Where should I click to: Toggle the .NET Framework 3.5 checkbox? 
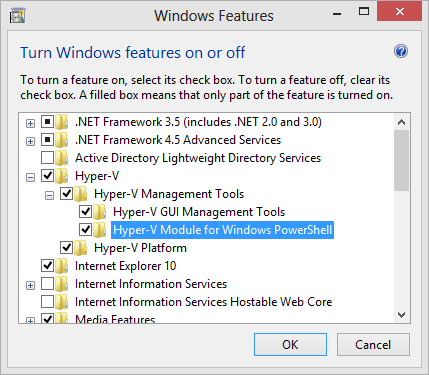pyautogui.click(x=47, y=122)
